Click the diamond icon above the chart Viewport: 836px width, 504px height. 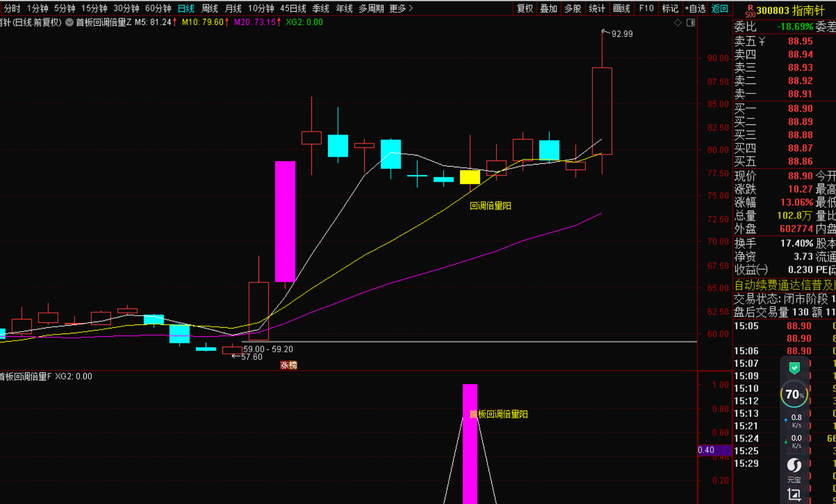click(x=678, y=23)
